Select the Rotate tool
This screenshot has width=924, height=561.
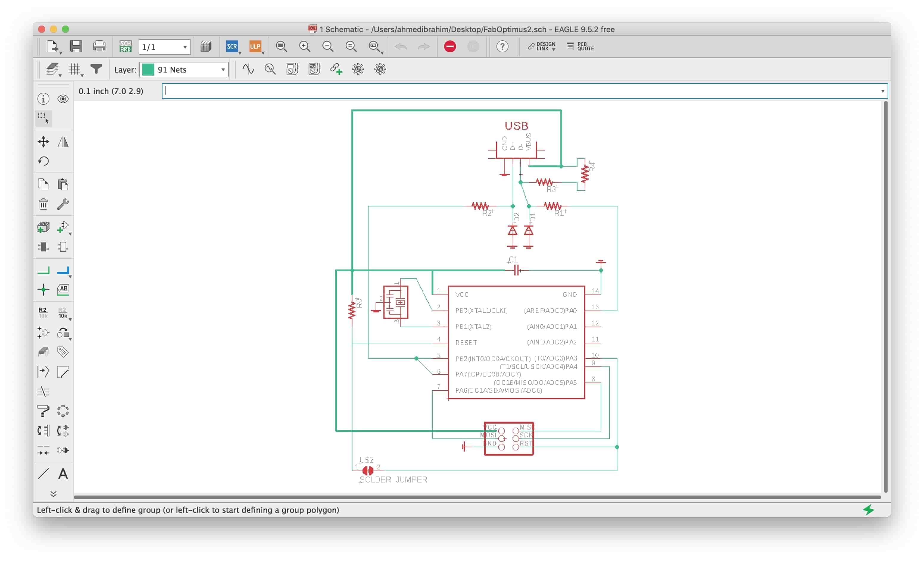coord(43,161)
